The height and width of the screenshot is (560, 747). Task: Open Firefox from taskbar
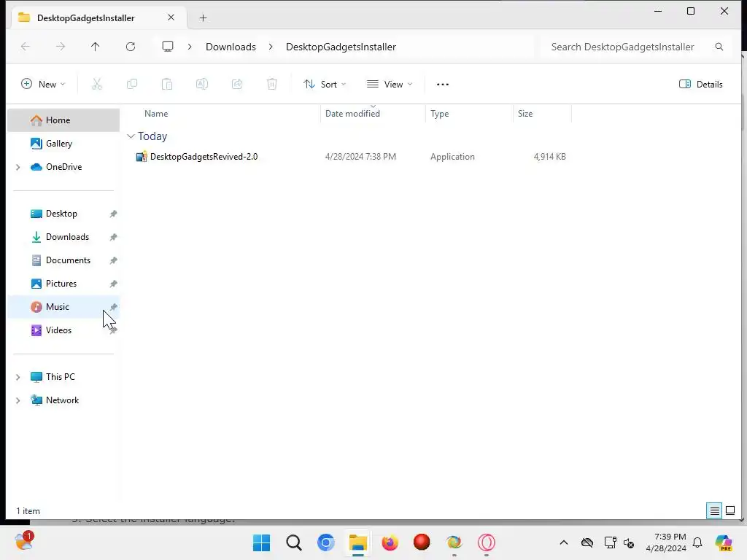[x=390, y=542]
